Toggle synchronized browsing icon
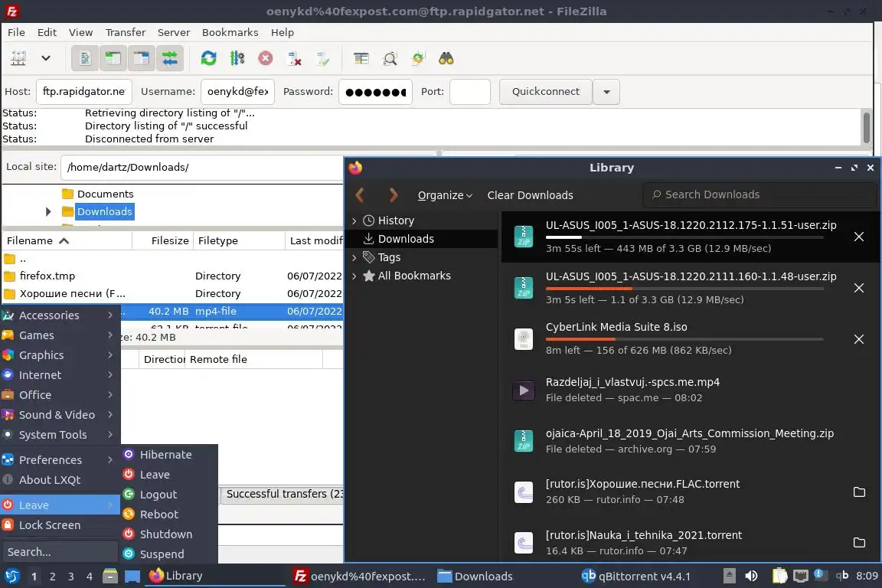The width and height of the screenshot is (882, 588). (418, 58)
